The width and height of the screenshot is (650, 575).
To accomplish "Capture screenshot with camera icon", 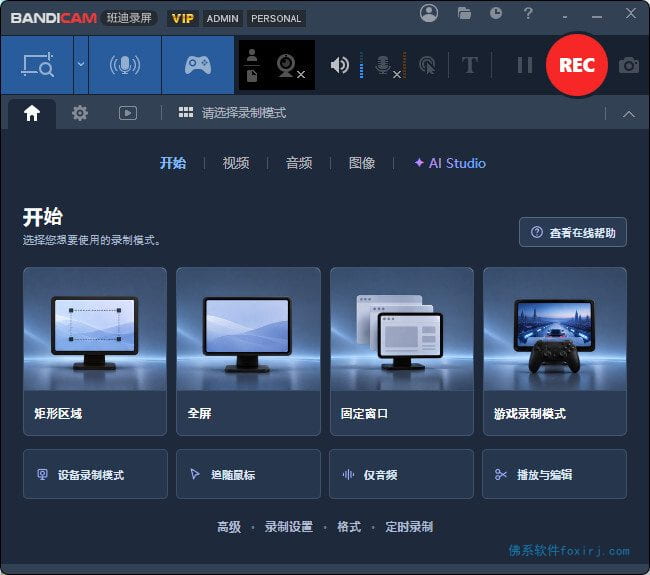I will point(629,66).
